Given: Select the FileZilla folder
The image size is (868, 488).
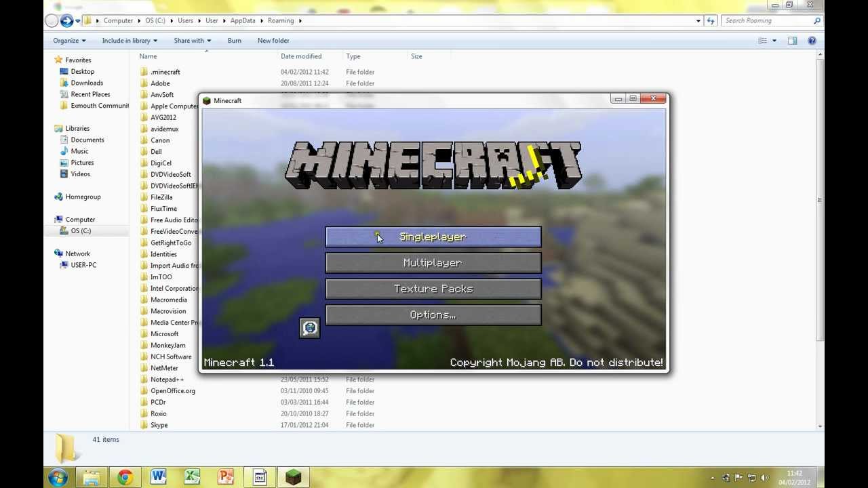Looking at the screenshot, I should [x=161, y=197].
